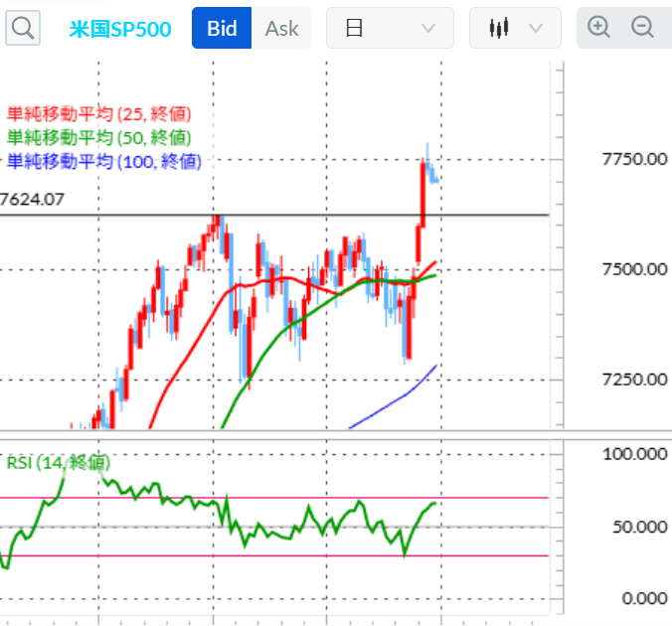
Task: Switch chart pricing to Ask
Action: pyautogui.click(x=281, y=28)
